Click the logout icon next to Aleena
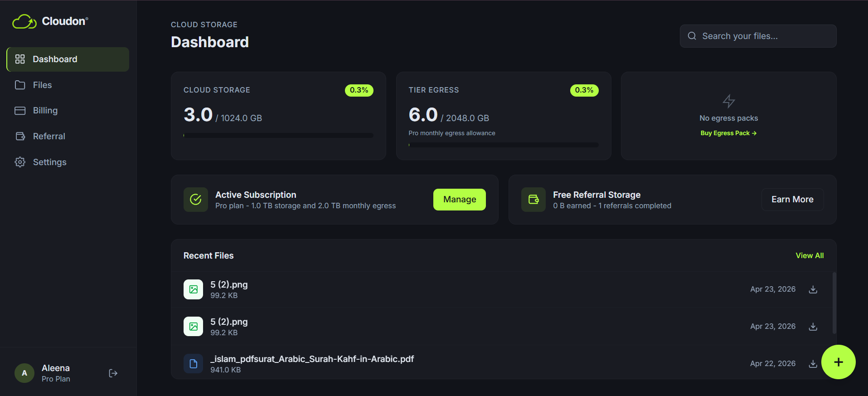Image resolution: width=868 pixels, height=396 pixels. click(x=112, y=373)
